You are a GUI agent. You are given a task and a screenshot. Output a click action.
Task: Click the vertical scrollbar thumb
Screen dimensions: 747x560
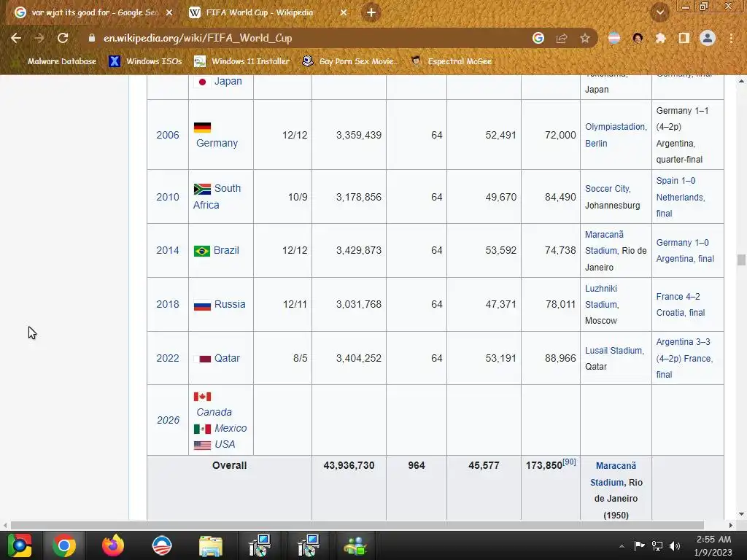(741, 260)
